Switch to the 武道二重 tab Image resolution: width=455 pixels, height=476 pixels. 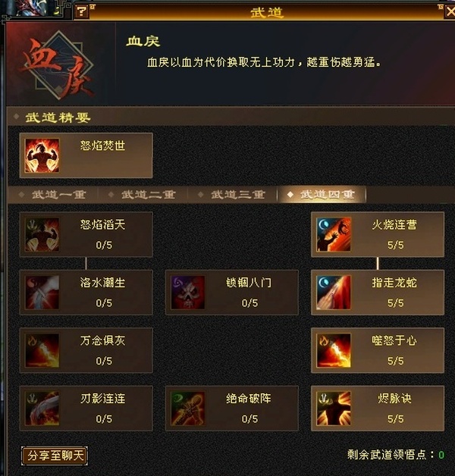[143, 194]
